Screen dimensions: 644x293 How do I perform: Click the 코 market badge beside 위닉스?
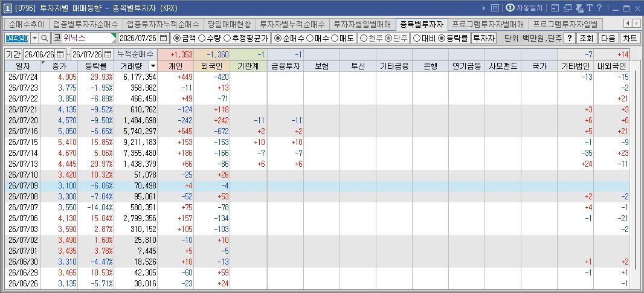pyautogui.click(x=57, y=38)
